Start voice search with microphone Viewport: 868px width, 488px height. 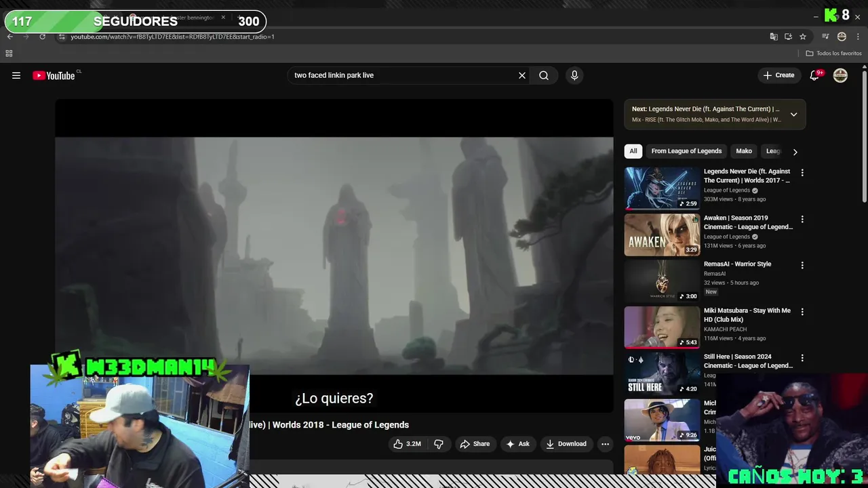[574, 75]
